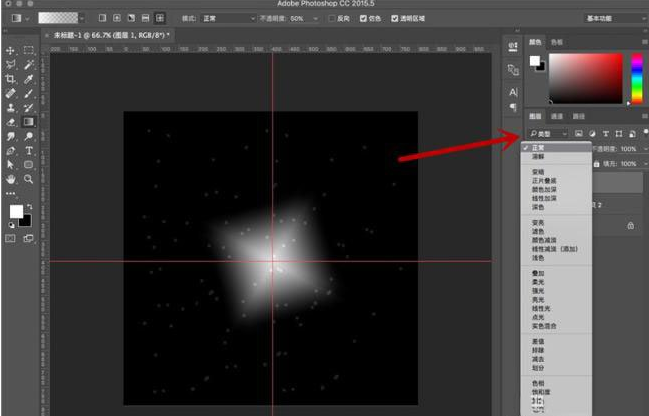
Task: Switch to the 通道 (Channels) tab
Action: click(x=557, y=116)
